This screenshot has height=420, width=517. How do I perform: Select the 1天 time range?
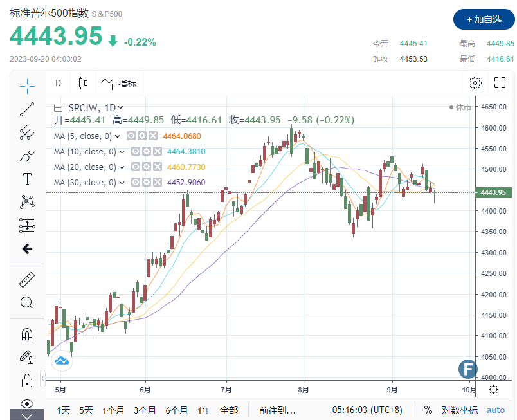coord(63,410)
